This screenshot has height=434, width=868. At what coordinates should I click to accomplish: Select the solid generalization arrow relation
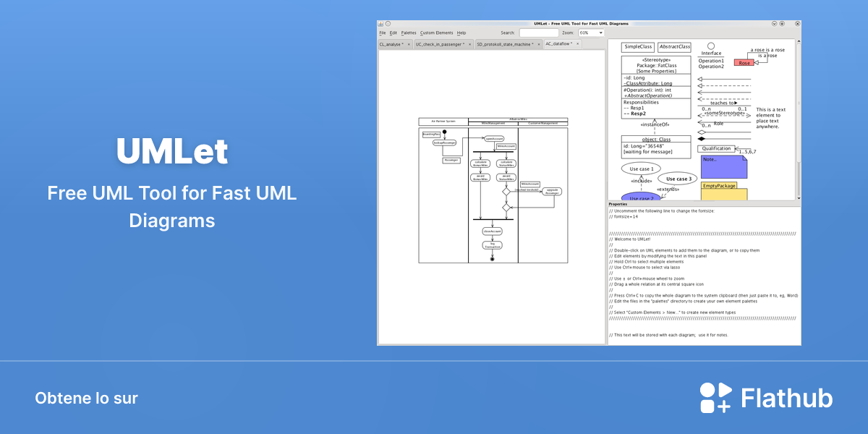pyautogui.click(x=724, y=79)
